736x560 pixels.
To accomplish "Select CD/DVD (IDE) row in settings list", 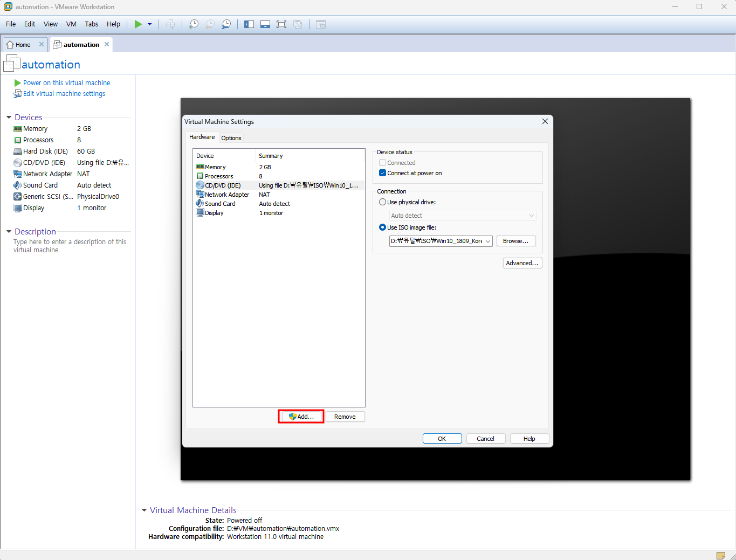I will (279, 185).
